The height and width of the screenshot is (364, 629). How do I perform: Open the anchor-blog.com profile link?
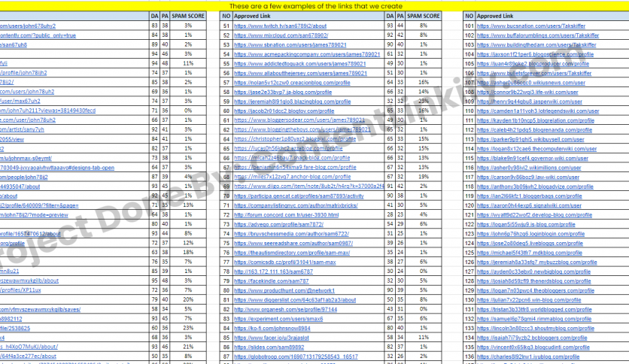(292, 177)
